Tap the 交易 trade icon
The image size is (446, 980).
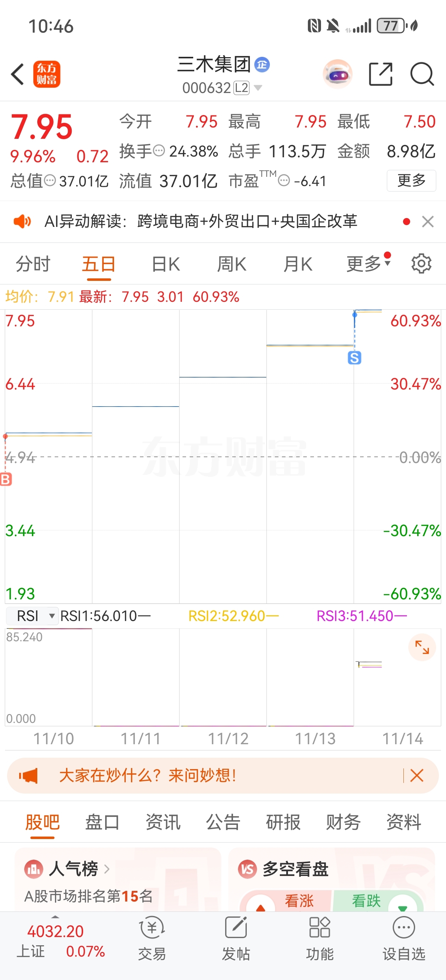coord(152,937)
